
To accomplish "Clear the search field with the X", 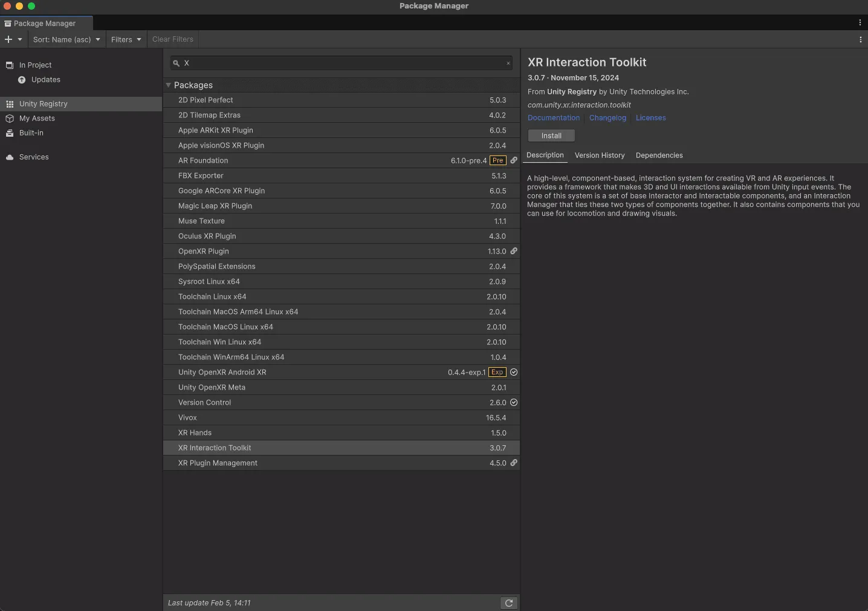I will point(508,62).
